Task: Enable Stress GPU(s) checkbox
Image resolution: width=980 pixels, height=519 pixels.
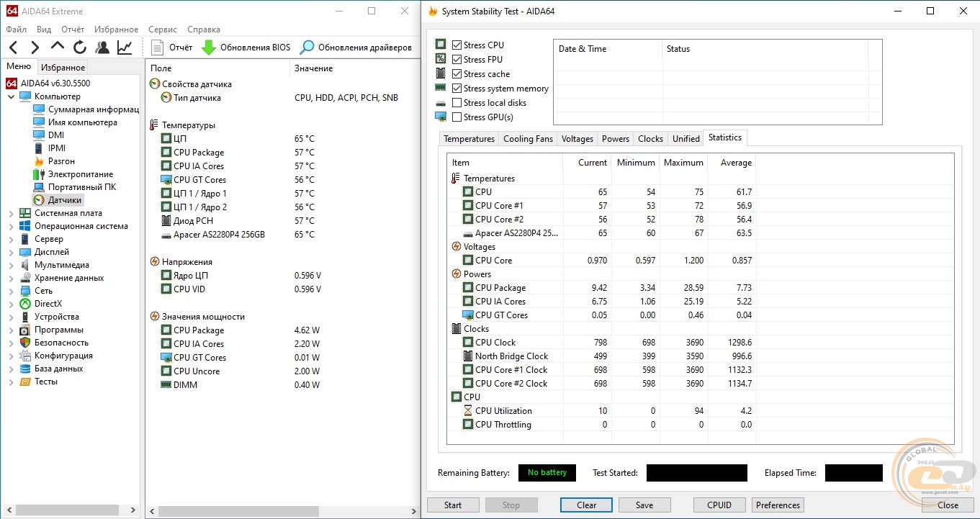Action: (x=457, y=117)
